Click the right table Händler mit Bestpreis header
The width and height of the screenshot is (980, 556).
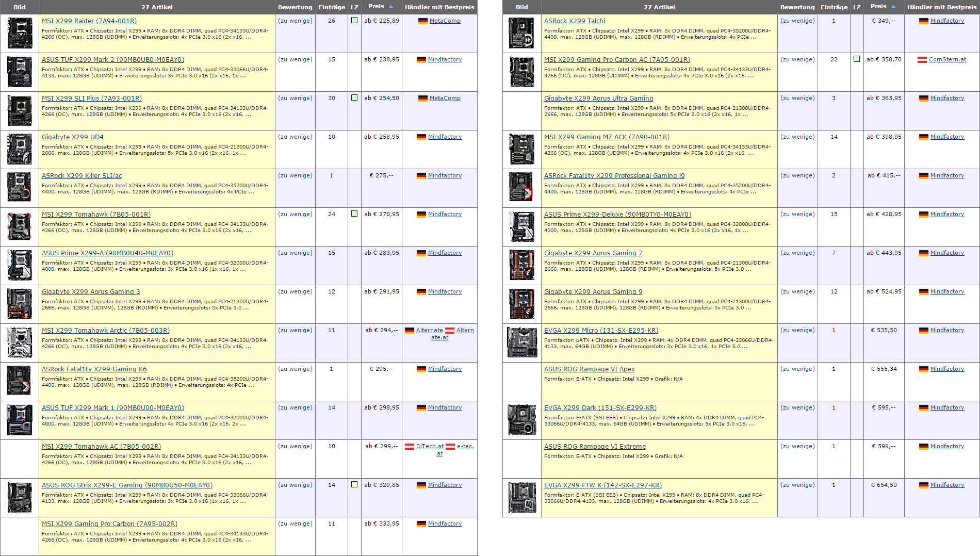(942, 7)
